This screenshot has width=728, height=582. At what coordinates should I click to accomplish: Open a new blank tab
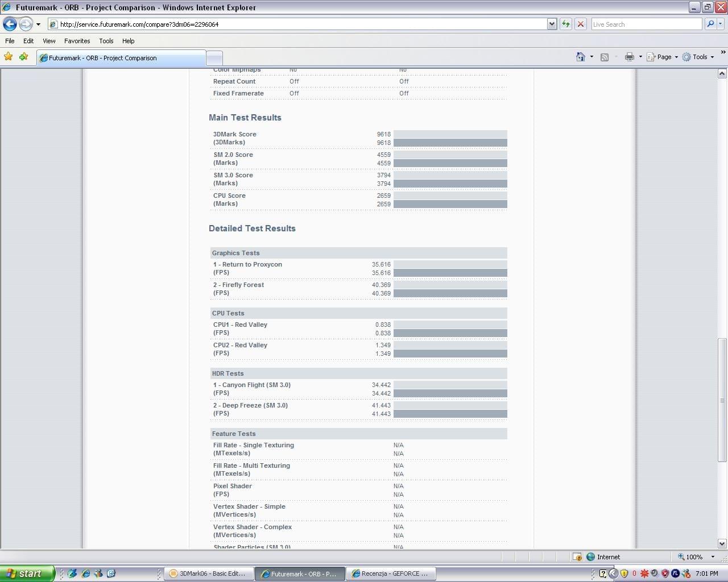214,58
